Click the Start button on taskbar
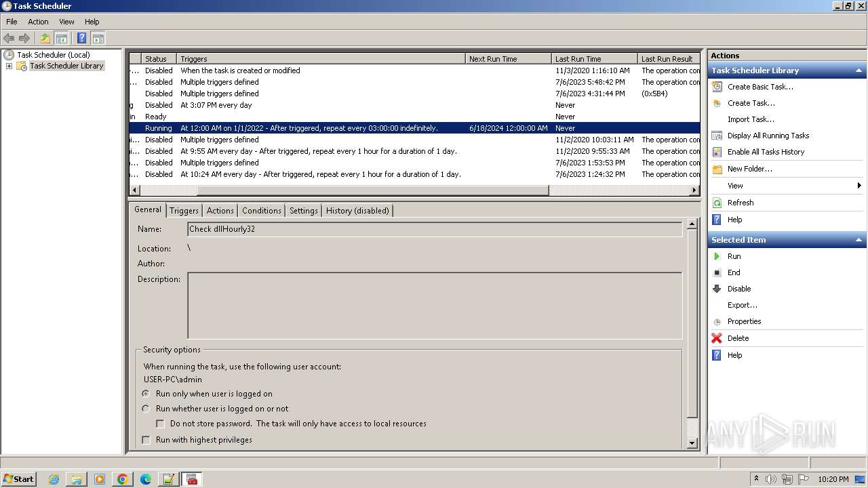 pos(19,479)
